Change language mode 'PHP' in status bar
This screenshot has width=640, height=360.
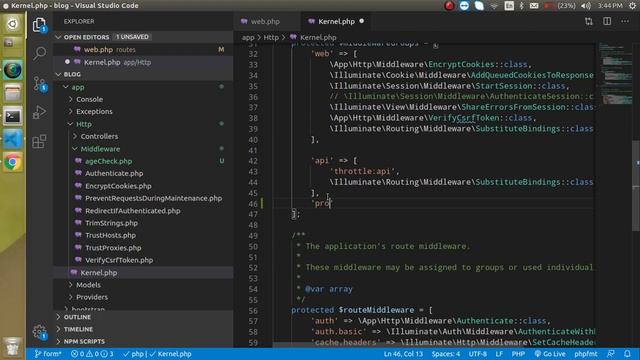518,354
